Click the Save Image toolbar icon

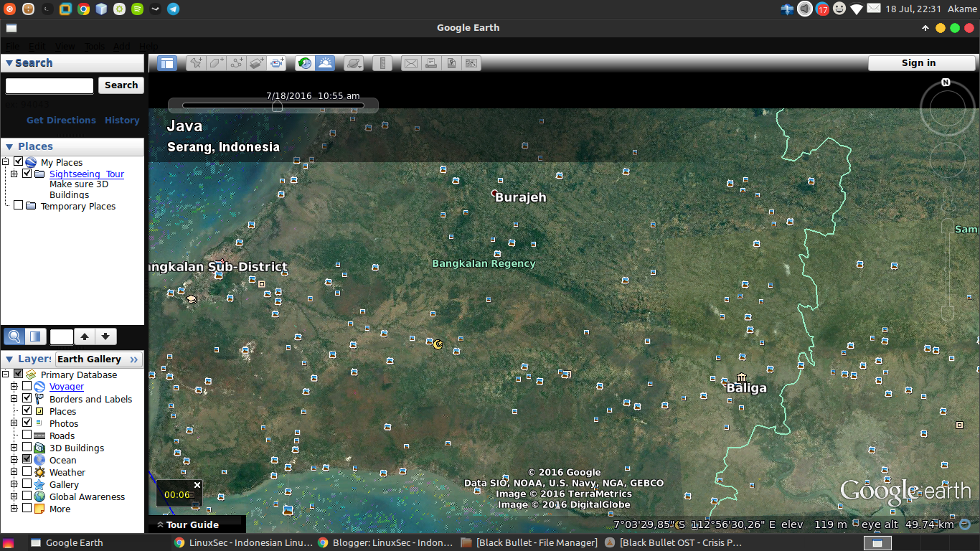(x=451, y=63)
